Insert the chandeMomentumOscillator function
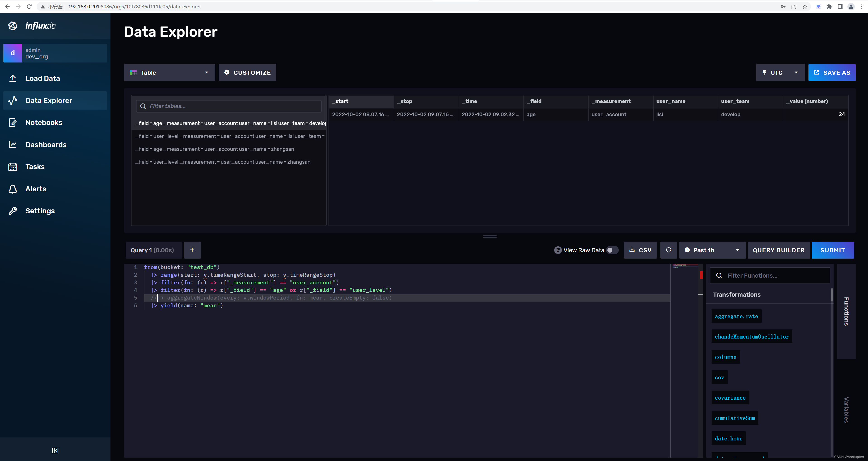Screen dimensions: 868x461 pos(752,337)
